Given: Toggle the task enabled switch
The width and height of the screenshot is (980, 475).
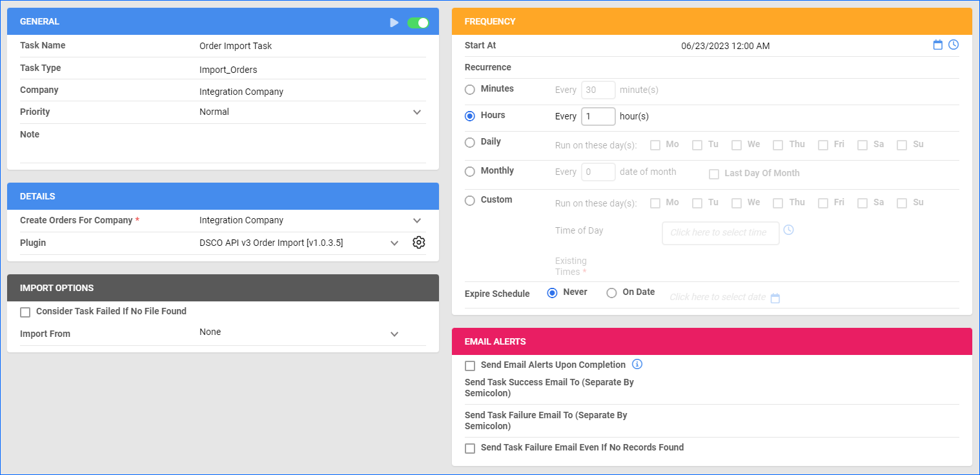Looking at the screenshot, I should click(x=418, y=23).
